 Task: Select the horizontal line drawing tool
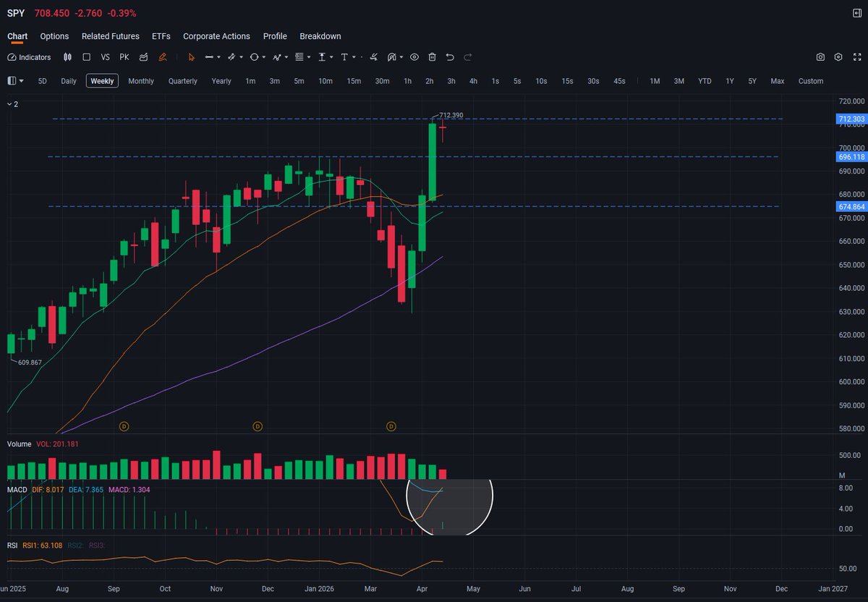tap(209, 57)
